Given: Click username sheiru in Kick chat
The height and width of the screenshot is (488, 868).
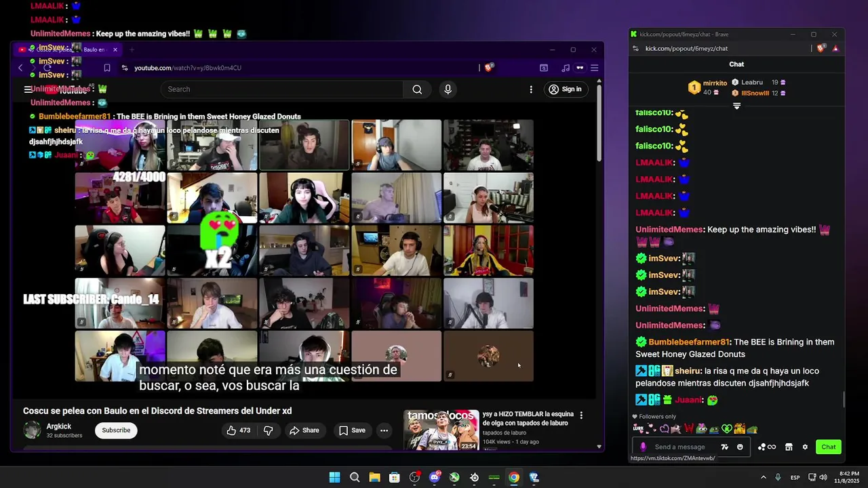Looking at the screenshot, I should pos(688,371).
